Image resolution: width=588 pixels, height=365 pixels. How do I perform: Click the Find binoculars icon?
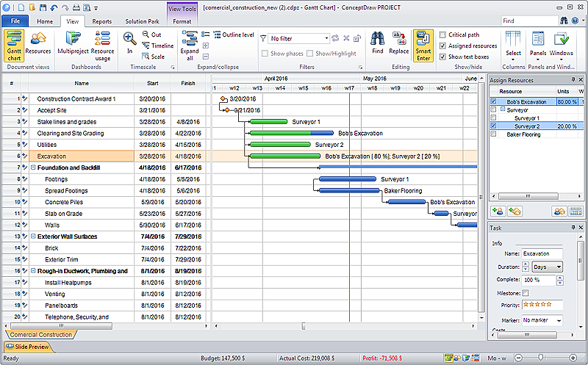click(x=377, y=43)
